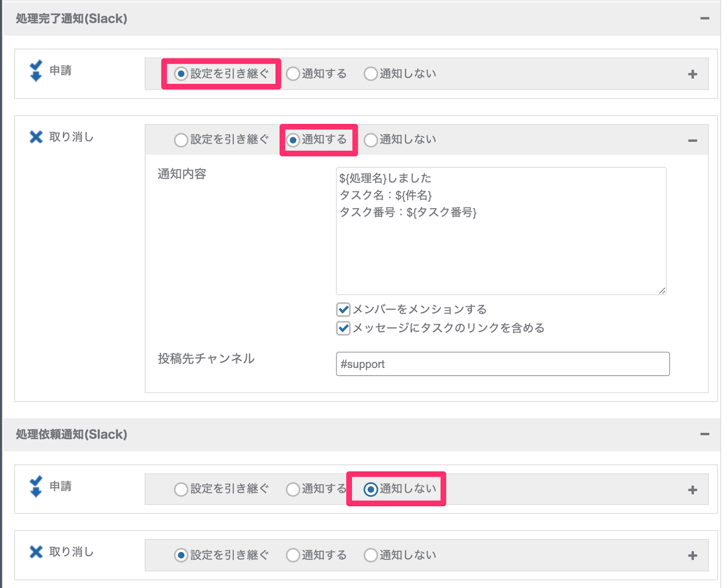Viewport: 728px width, 588px height.
Task: Select 設定を引き継ぐ for 処理完了通知 取り消し
Action: tap(181, 140)
